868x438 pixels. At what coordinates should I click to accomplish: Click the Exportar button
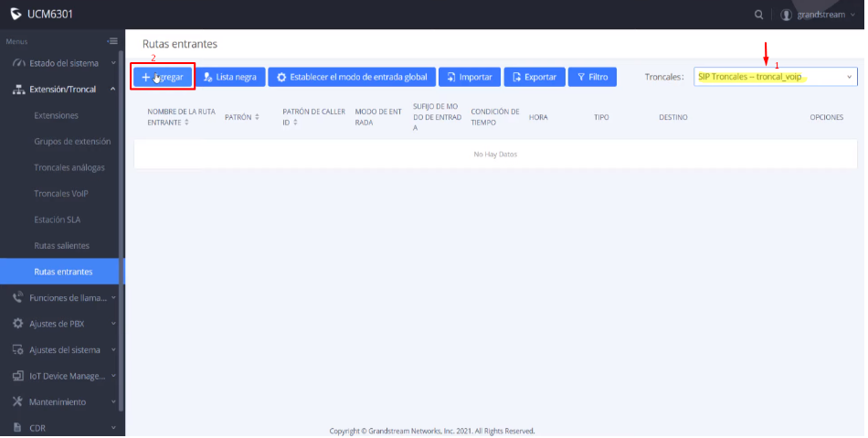click(x=535, y=77)
